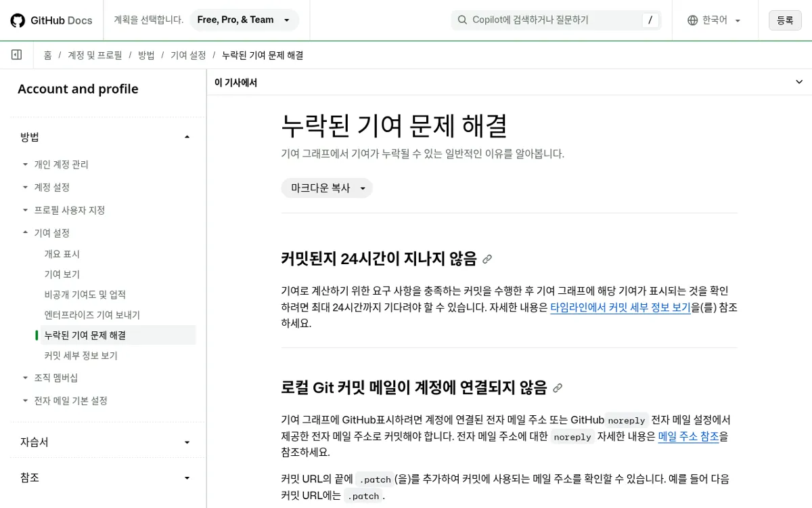Click the GitHub octocat logo
The width and height of the screenshot is (812, 508).
pos(18,20)
